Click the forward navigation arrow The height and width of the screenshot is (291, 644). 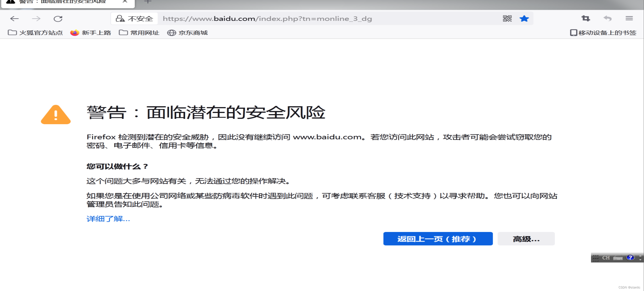point(36,19)
